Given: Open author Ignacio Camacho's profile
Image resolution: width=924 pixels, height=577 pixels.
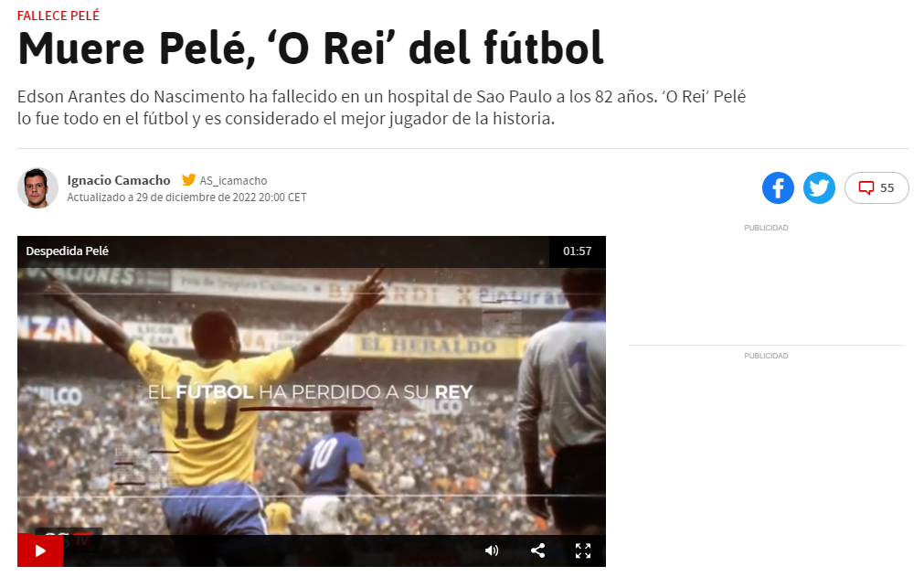Looking at the screenshot, I should 119,180.
